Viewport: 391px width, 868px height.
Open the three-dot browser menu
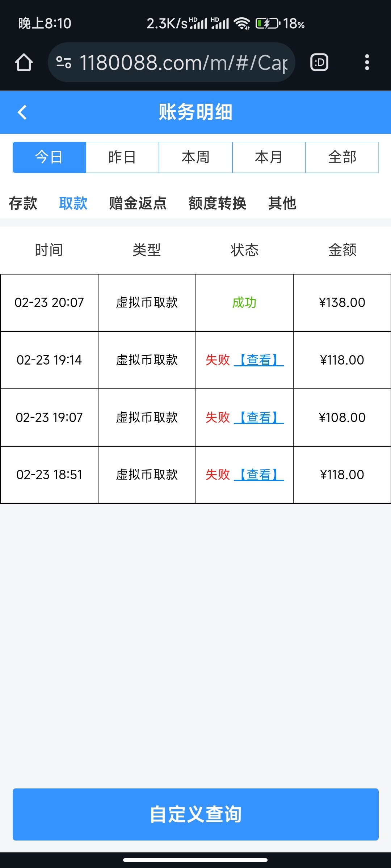[x=367, y=62]
